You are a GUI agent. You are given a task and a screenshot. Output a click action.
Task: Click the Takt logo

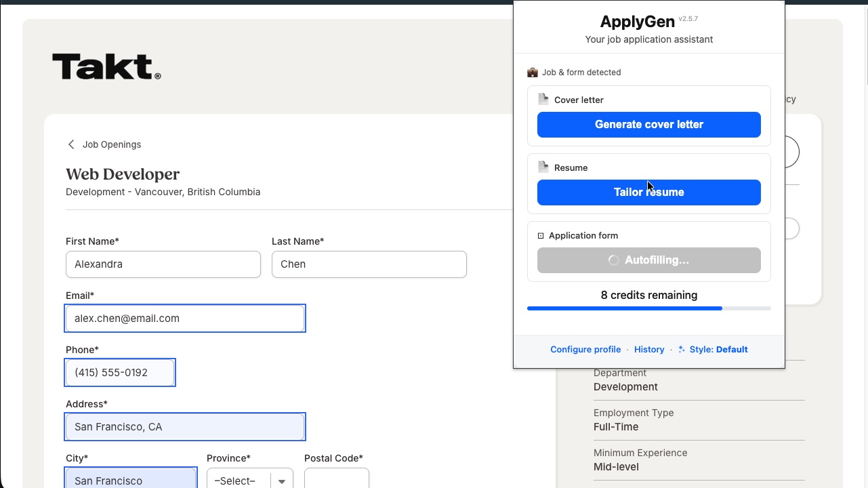pos(106,67)
